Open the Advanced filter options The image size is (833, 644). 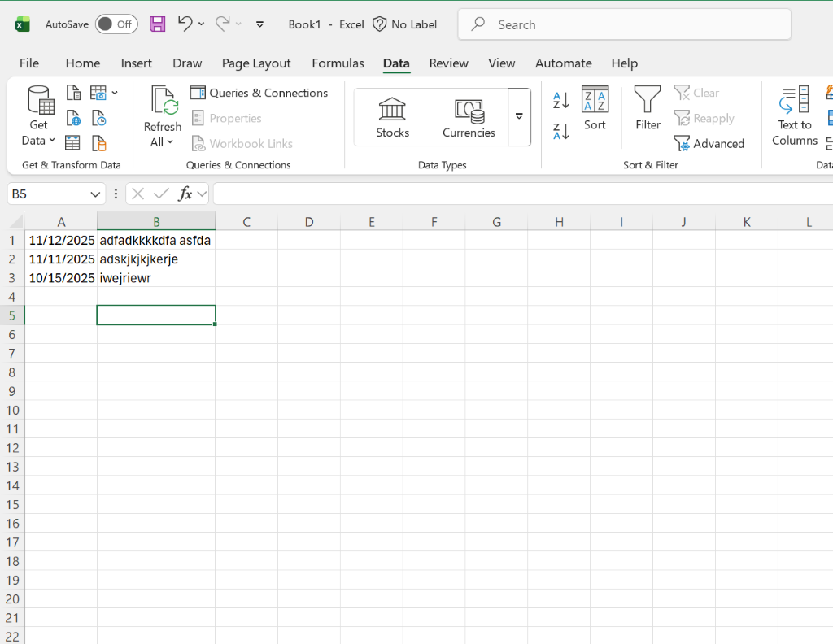coord(709,143)
